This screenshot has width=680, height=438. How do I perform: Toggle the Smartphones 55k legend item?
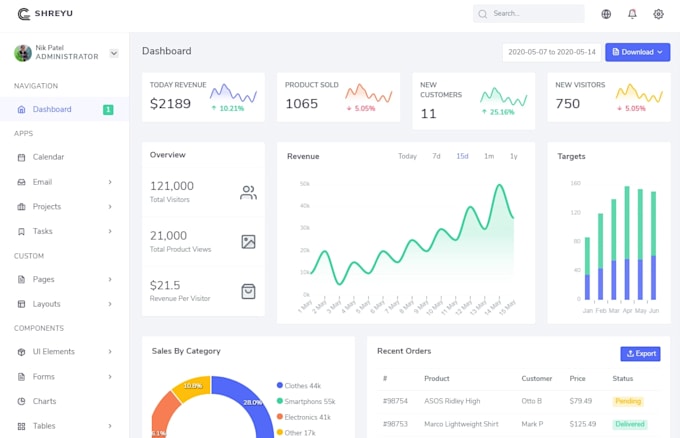click(x=306, y=402)
